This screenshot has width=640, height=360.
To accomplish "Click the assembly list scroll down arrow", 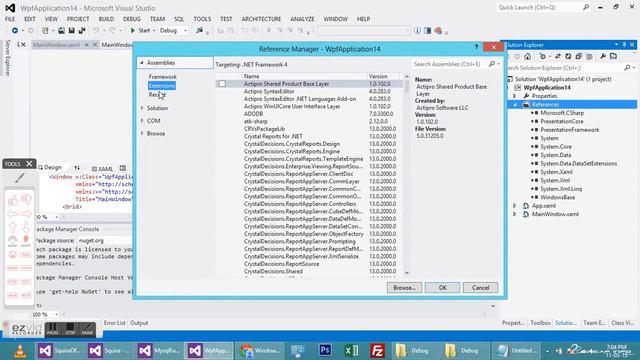I will click(407, 273).
